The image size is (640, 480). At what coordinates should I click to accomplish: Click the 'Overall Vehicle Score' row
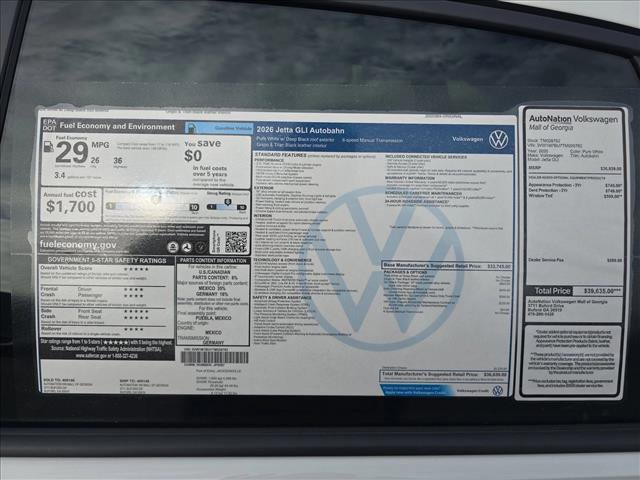click(x=95, y=269)
